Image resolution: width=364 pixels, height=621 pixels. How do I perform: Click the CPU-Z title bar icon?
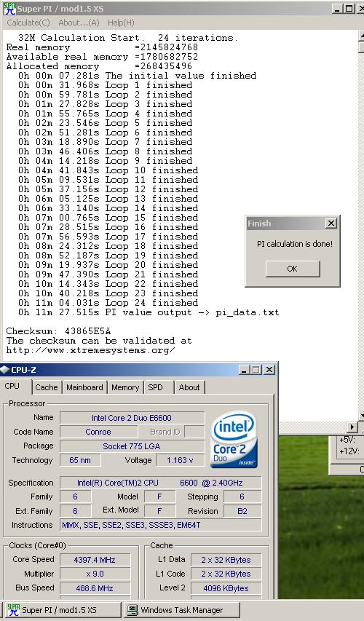tap(5, 370)
